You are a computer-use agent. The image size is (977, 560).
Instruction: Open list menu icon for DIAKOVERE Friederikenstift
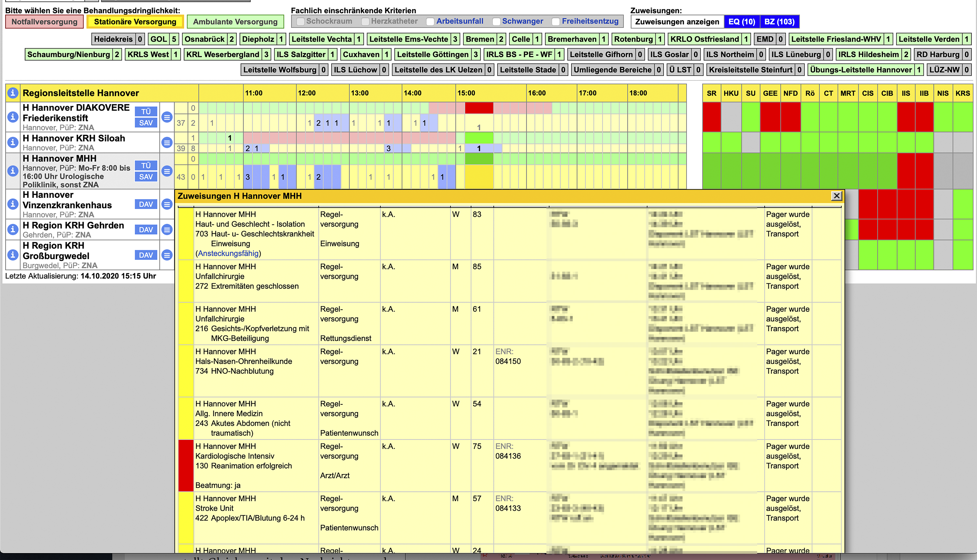point(167,117)
